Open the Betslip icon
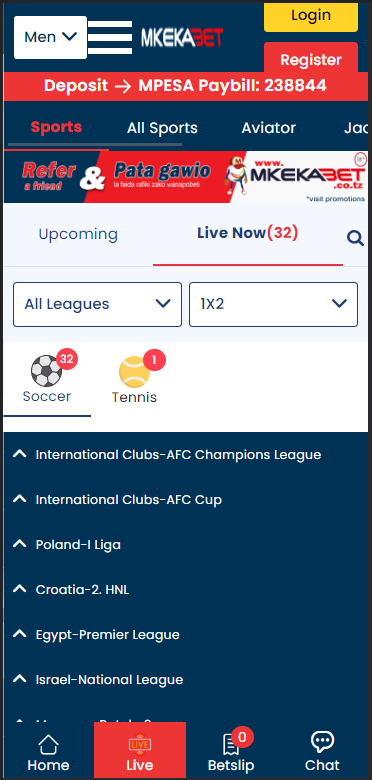Viewport: 372px width, 780px height. [x=231, y=745]
